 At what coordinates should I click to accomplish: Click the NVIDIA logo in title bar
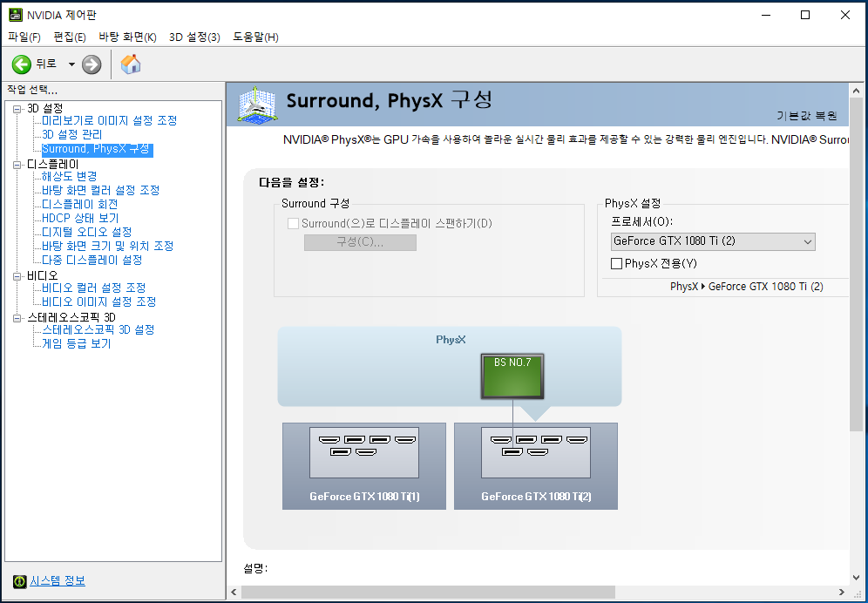click(x=16, y=15)
